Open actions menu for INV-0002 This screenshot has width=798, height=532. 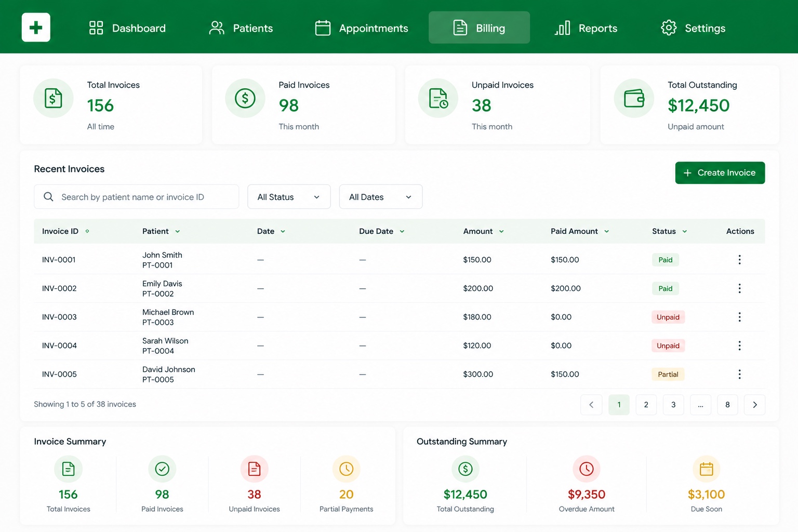pos(739,288)
